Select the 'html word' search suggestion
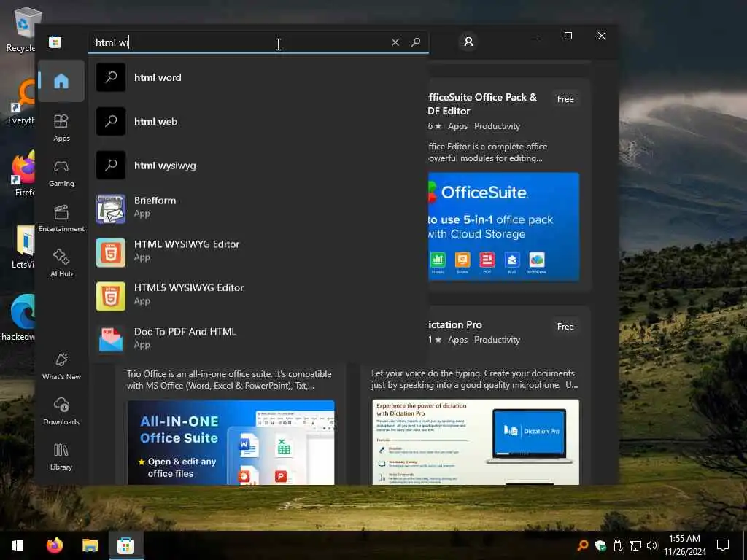Viewport: 747px width, 560px height. pos(258,77)
